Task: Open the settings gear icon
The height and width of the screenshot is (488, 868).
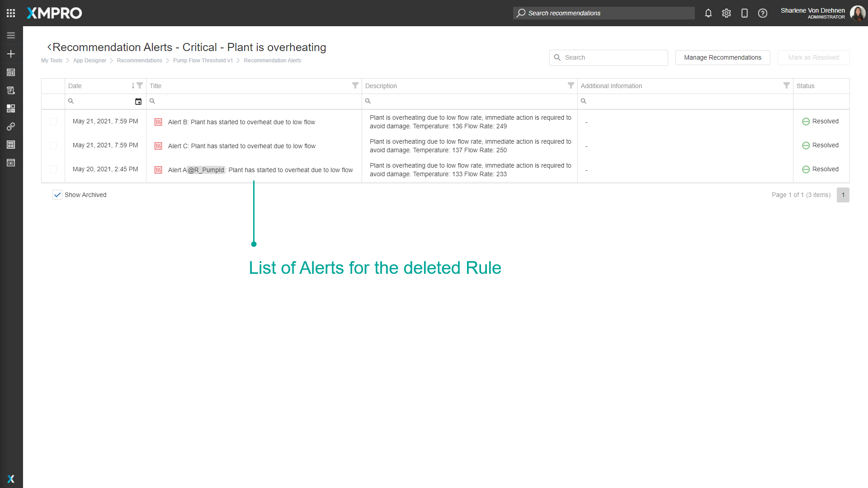Action: point(726,13)
